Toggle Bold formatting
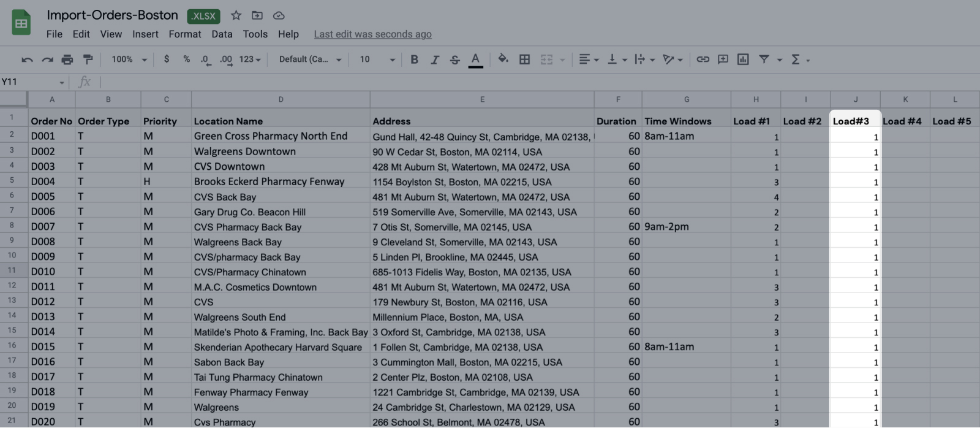 (x=414, y=59)
